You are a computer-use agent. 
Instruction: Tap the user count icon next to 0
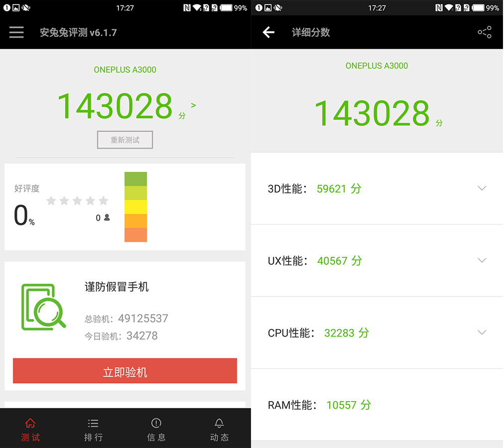click(106, 217)
